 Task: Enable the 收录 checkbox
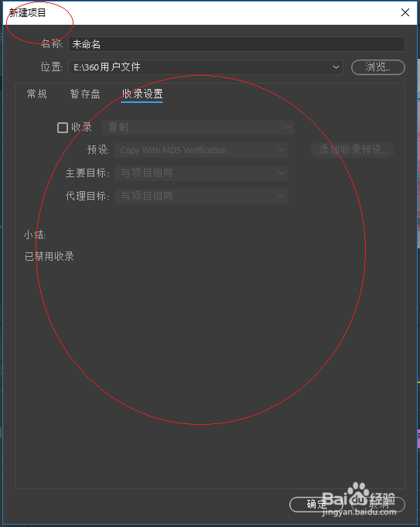63,128
